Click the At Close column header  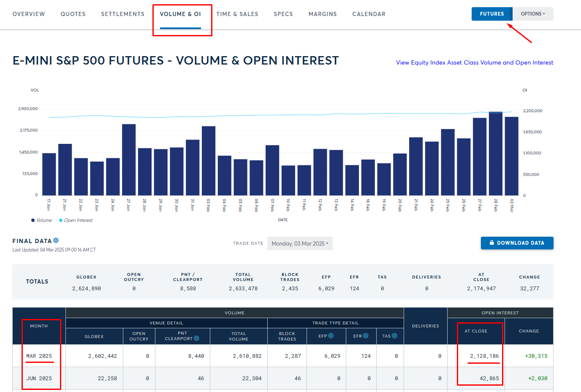(476, 331)
